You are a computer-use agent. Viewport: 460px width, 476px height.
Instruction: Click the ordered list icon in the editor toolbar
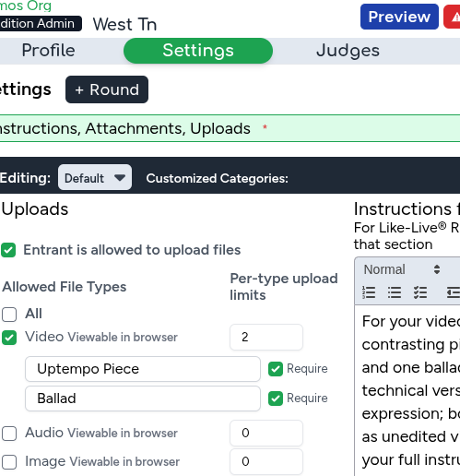click(369, 292)
